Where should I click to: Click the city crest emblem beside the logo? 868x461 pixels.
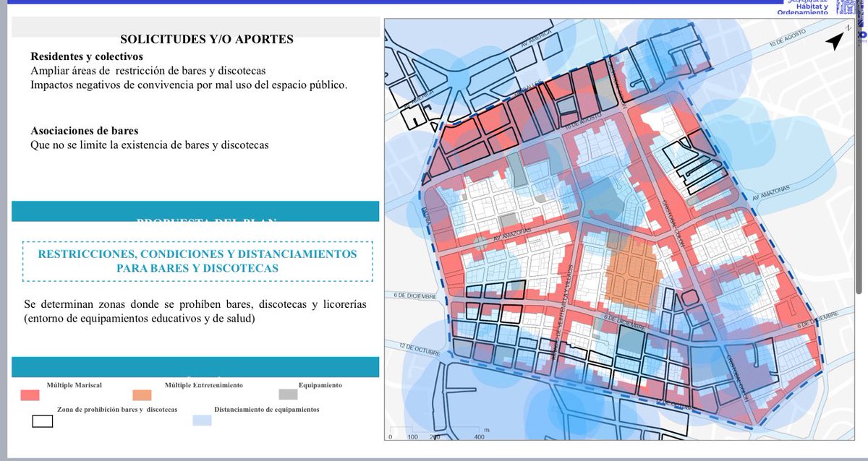846,8
